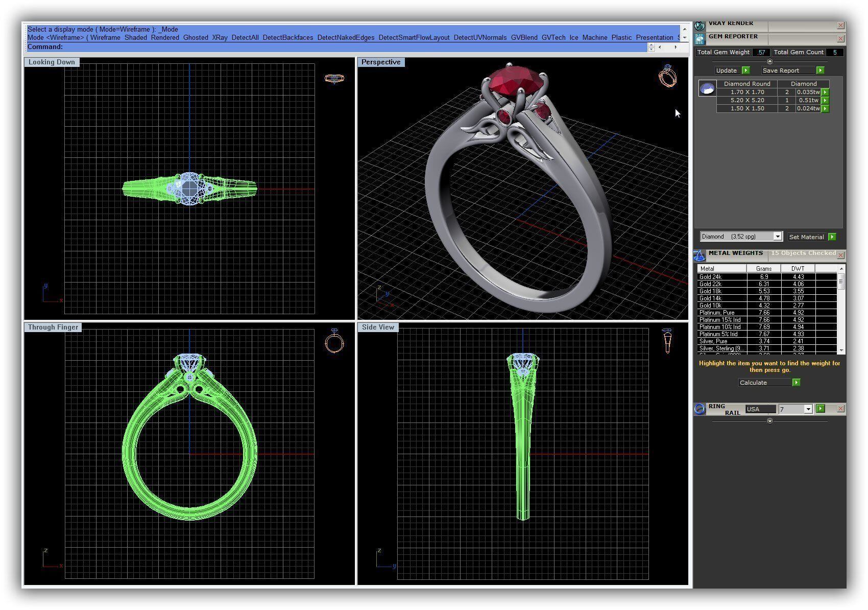
Task: Click green arrow on 0.51tw gem row
Action: pyautogui.click(x=825, y=101)
